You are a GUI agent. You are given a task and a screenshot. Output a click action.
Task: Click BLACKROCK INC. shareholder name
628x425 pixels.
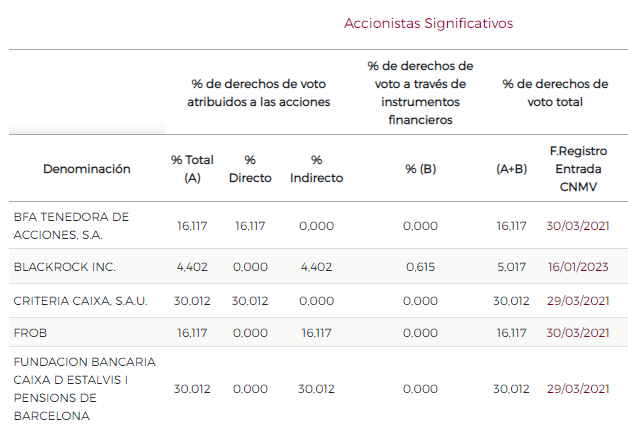pos(65,267)
